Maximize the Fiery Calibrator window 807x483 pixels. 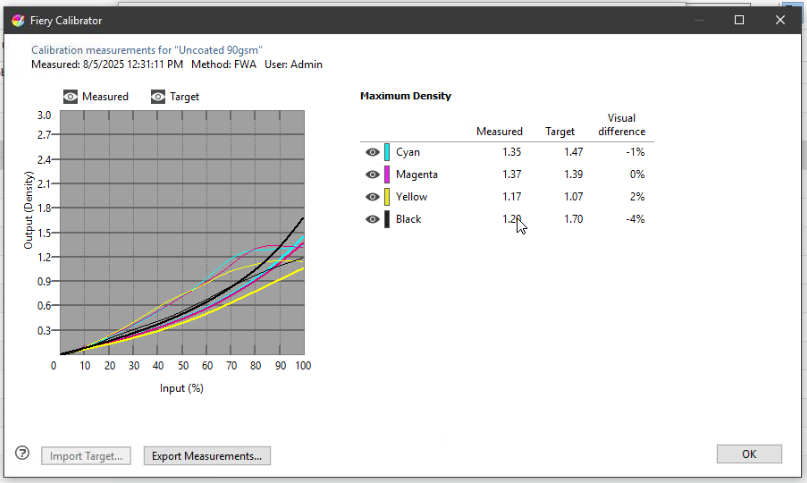740,20
